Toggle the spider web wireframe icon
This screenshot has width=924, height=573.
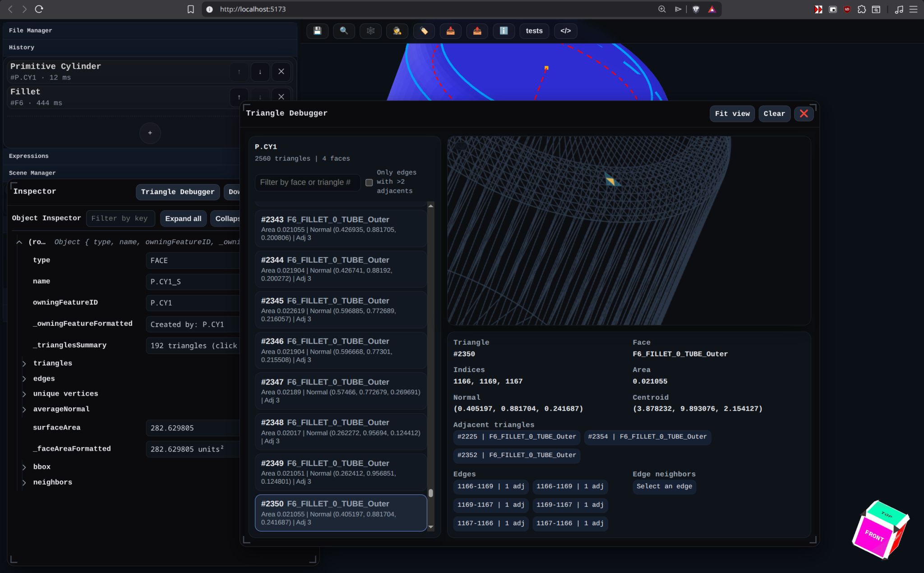[370, 31]
